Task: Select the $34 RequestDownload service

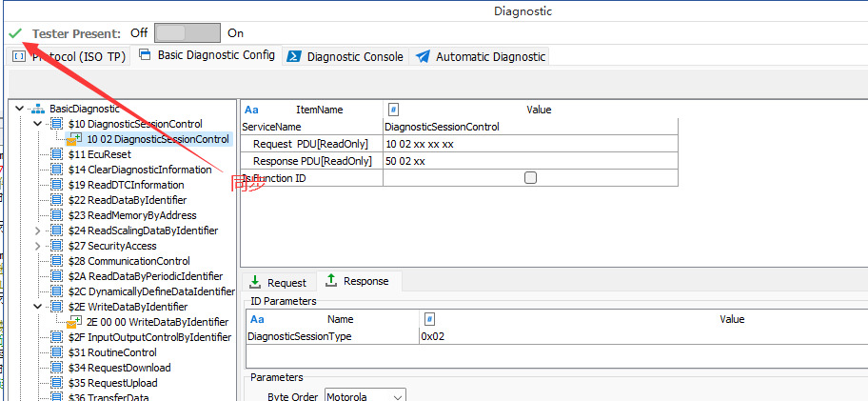Action: pyautogui.click(x=119, y=368)
